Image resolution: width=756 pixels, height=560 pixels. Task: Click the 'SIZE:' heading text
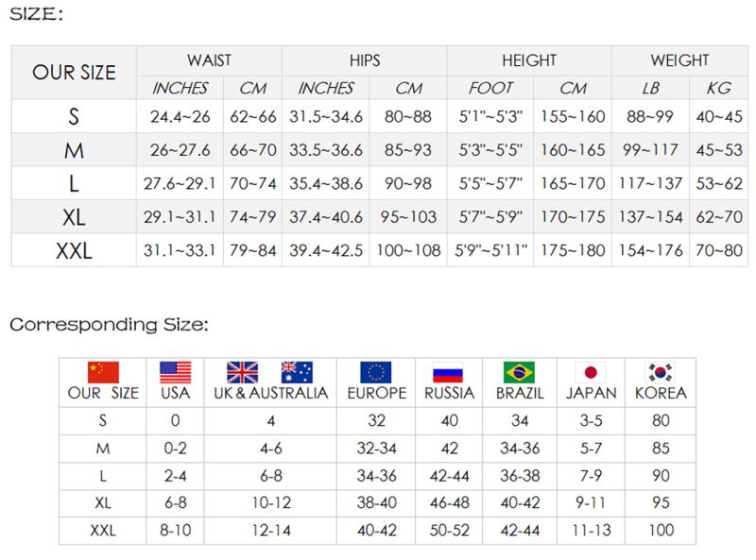[x=38, y=16]
